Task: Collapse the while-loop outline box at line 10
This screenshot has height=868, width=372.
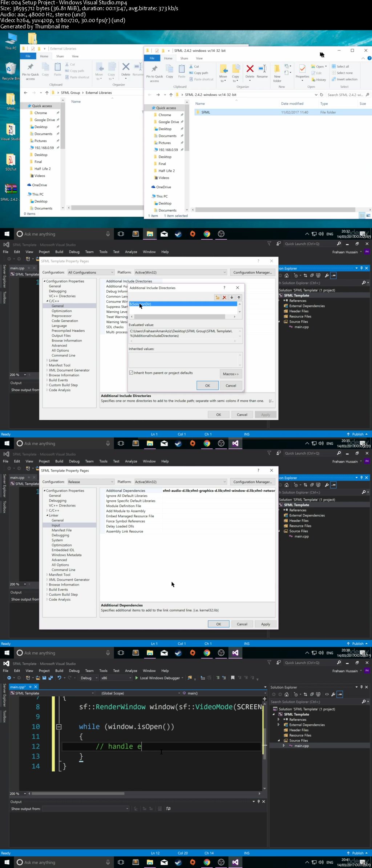Action: coord(58,727)
